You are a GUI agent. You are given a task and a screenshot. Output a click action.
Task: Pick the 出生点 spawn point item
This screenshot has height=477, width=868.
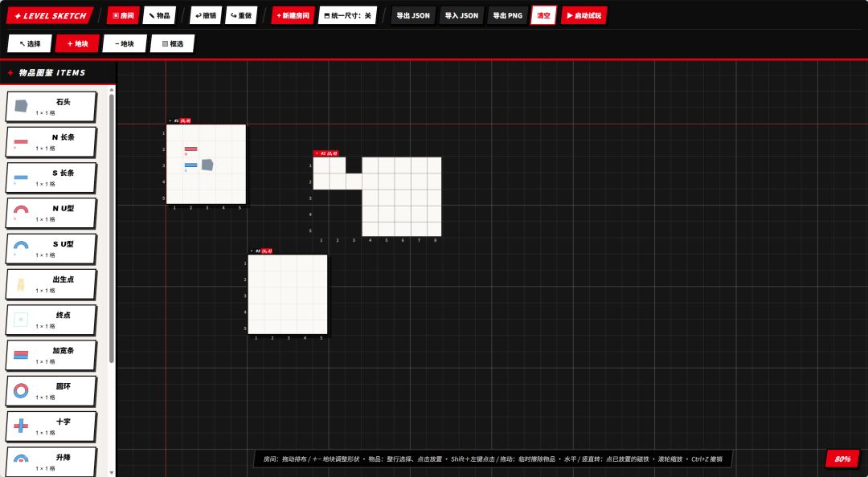point(51,284)
